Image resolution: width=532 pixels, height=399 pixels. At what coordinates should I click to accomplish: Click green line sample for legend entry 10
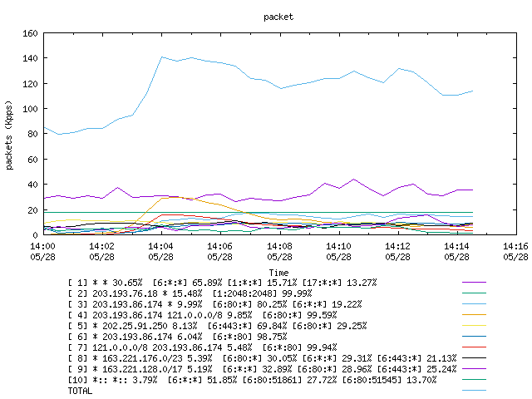(474, 380)
